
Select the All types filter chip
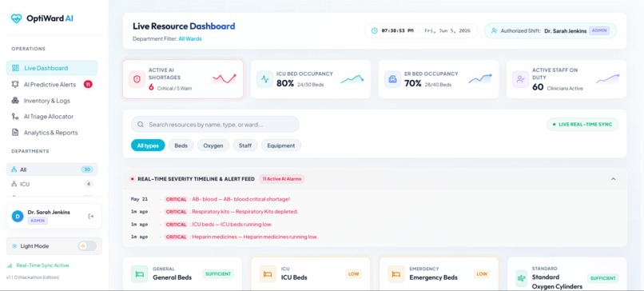click(148, 145)
